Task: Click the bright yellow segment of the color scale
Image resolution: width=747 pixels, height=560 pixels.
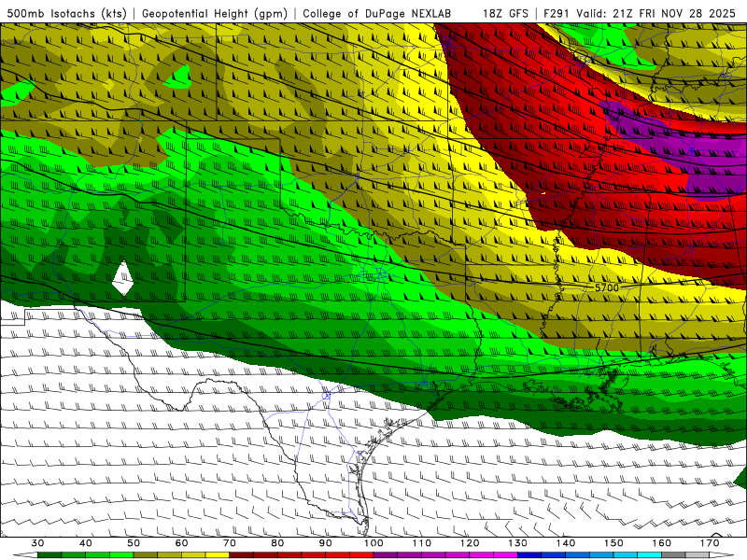Action: (218, 555)
